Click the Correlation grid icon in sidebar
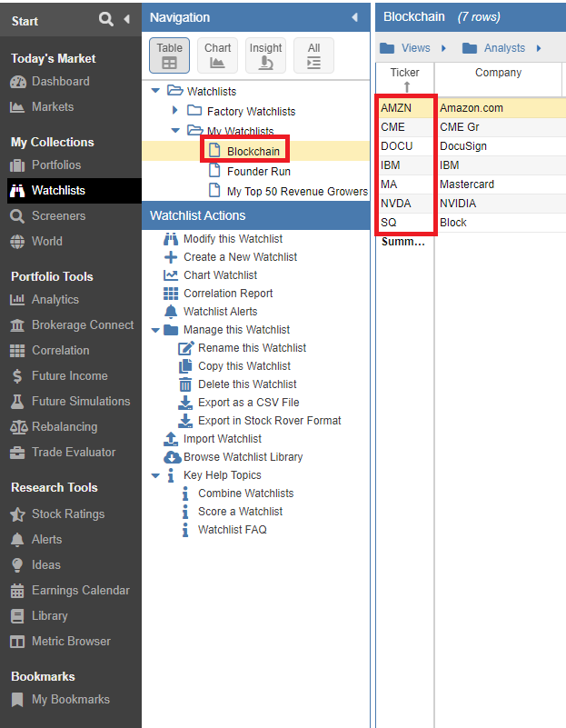 (17, 351)
